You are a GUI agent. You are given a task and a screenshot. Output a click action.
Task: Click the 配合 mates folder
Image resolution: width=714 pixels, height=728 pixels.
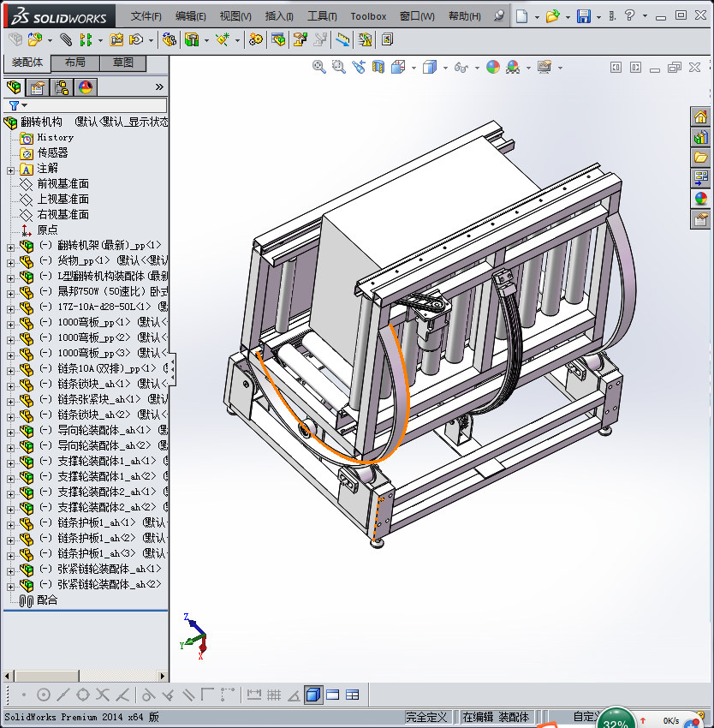pos(47,600)
